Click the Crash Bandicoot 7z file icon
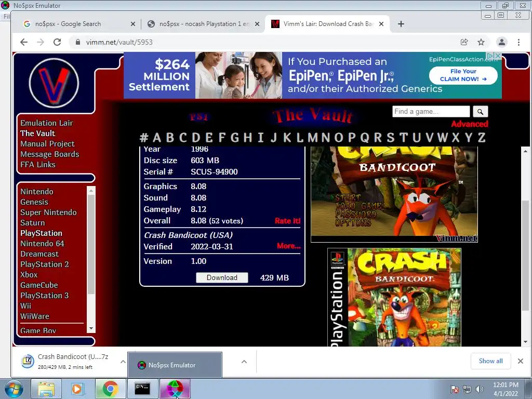The width and height of the screenshot is (532, 399). tap(28, 361)
